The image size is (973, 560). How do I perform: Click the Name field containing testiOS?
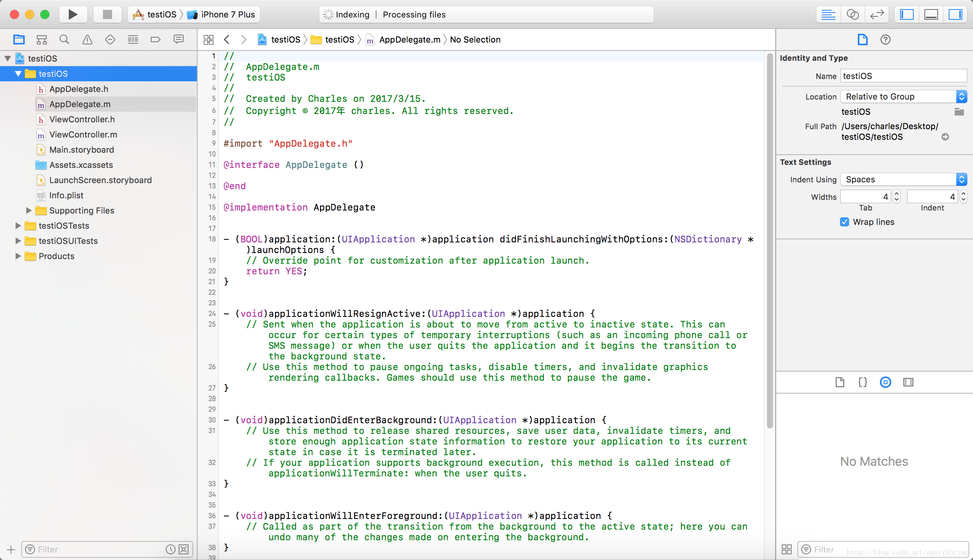[903, 76]
